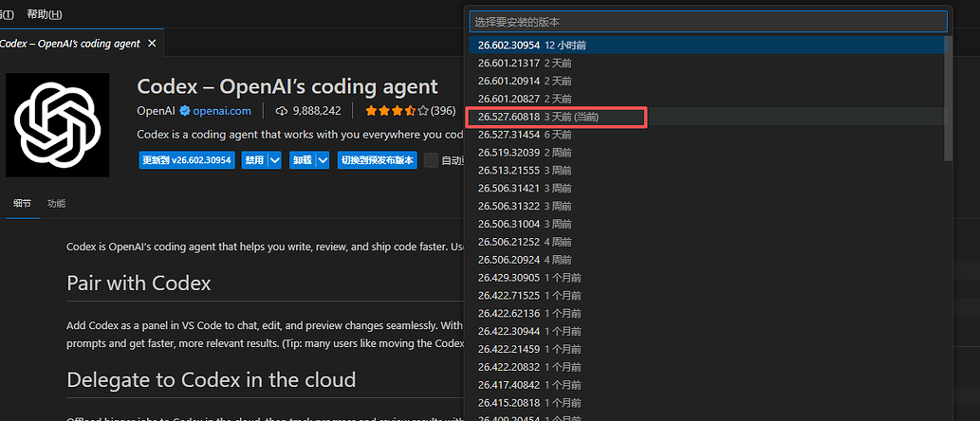Select version 26.422.30944
Viewport: 980px width, 421px height.
708,331
